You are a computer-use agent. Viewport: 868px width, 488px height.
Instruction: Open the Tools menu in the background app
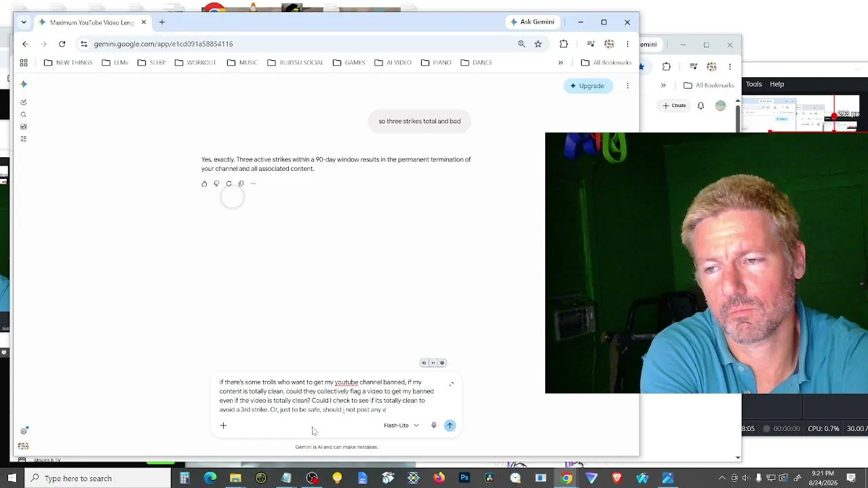[754, 84]
